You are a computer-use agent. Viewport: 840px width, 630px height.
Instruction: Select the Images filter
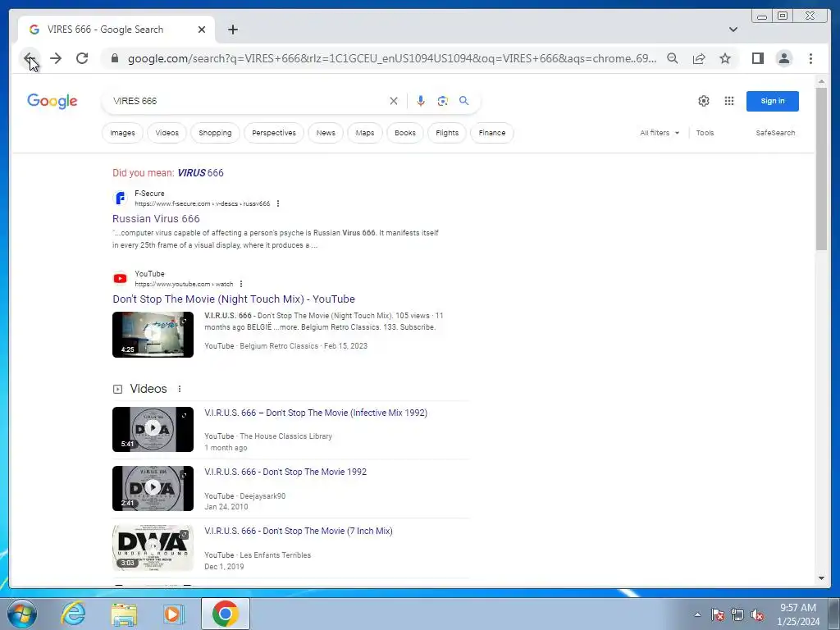(x=123, y=133)
